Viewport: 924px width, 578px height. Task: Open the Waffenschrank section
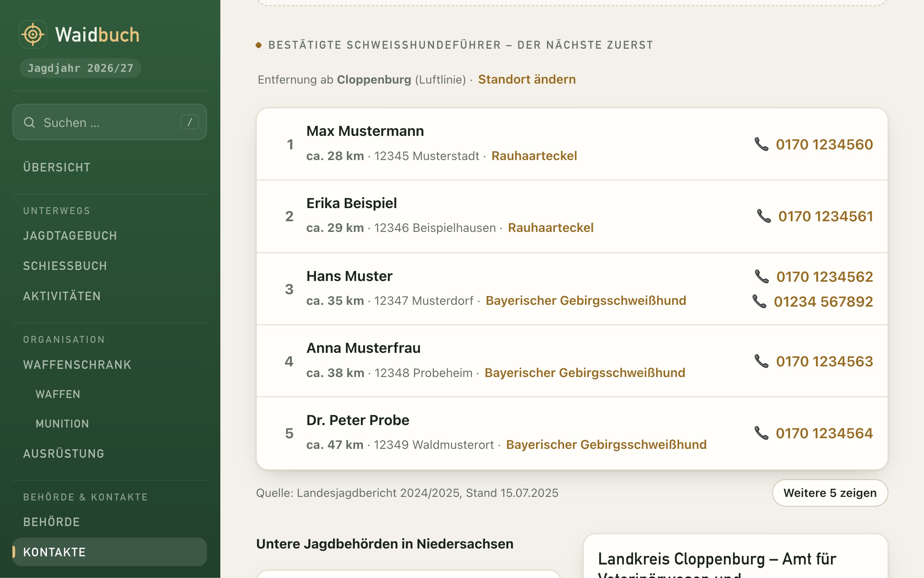click(77, 365)
